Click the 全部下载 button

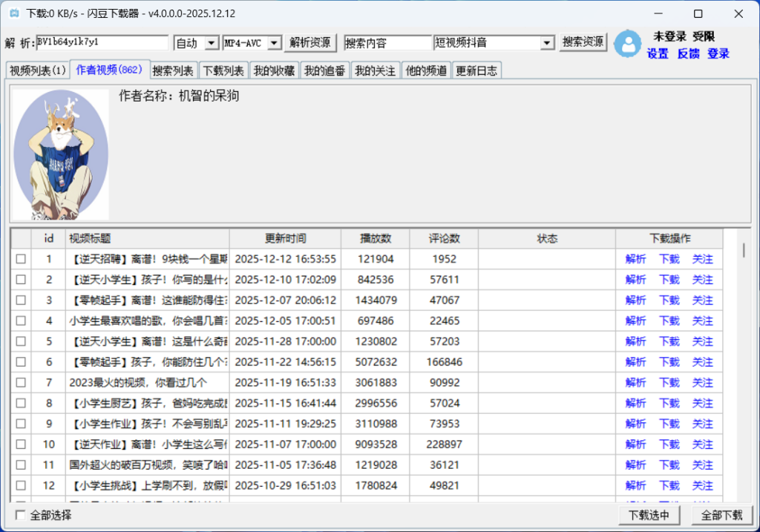[721, 515]
